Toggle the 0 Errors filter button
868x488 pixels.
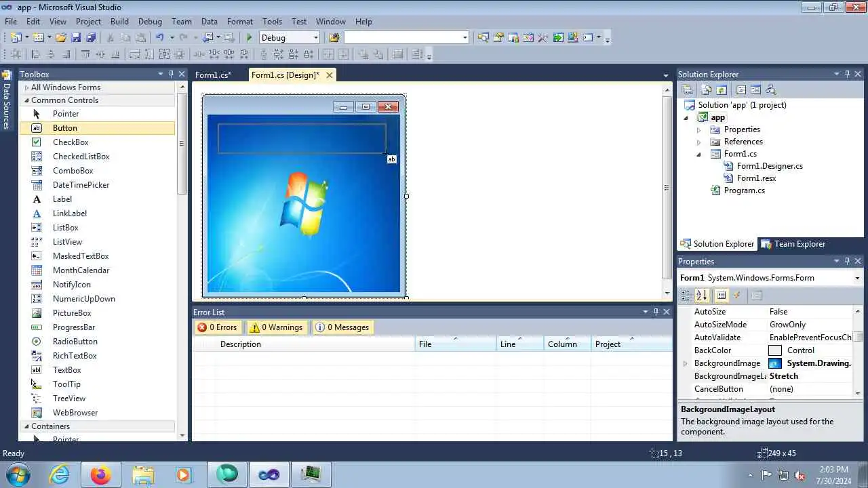(218, 327)
